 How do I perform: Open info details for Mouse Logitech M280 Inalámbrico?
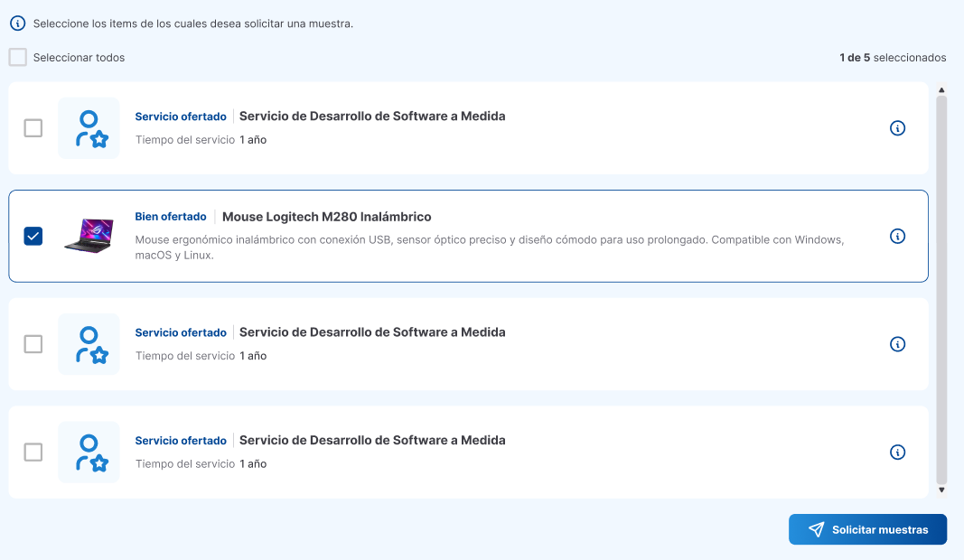pyautogui.click(x=897, y=236)
